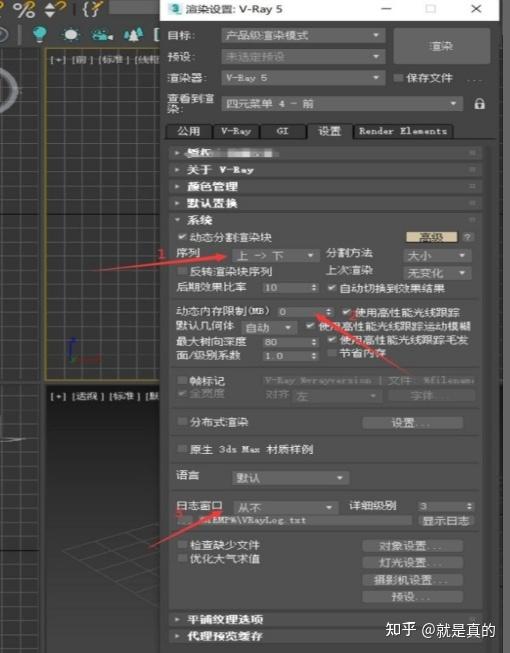The height and width of the screenshot is (653, 510).
Task: Enable 节省内存 checkbox
Action: point(332,353)
